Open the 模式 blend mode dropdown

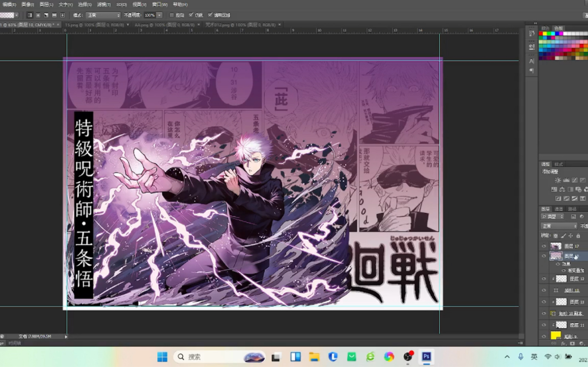tap(103, 15)
